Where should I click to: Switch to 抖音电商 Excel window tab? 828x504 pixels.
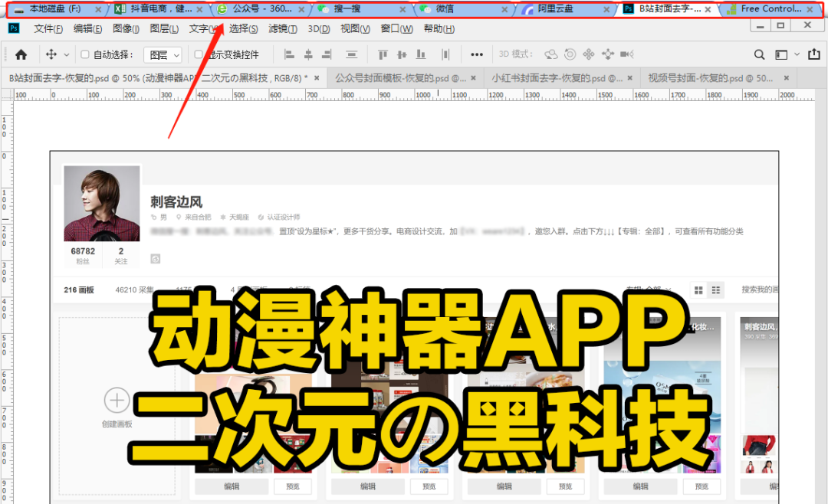click(x=157, y=9)
